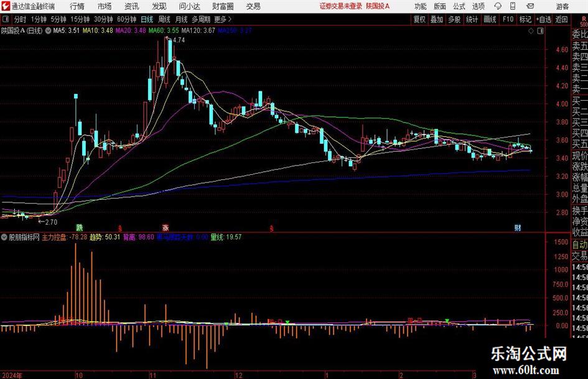Open the mail envelope icon
This screenshot has width=588, height=379.
point(530,6)
